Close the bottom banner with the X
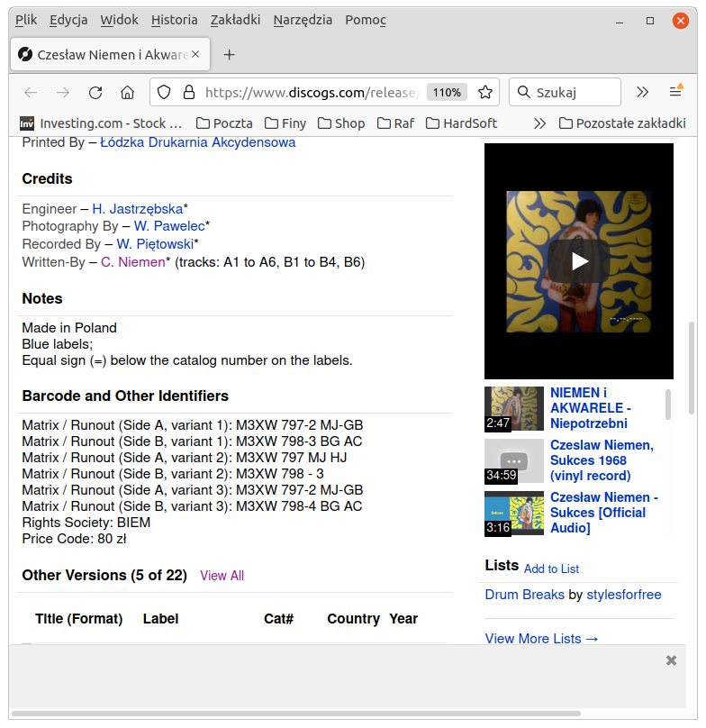The width and height of the screenshot is (706, 728). pyautogui.click(x=671, y=660)
